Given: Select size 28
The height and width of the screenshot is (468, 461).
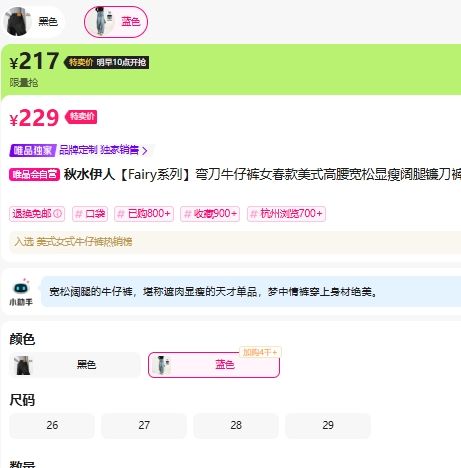Looking at the screenshot, I should pyautogui.click(x=236, y=426).
